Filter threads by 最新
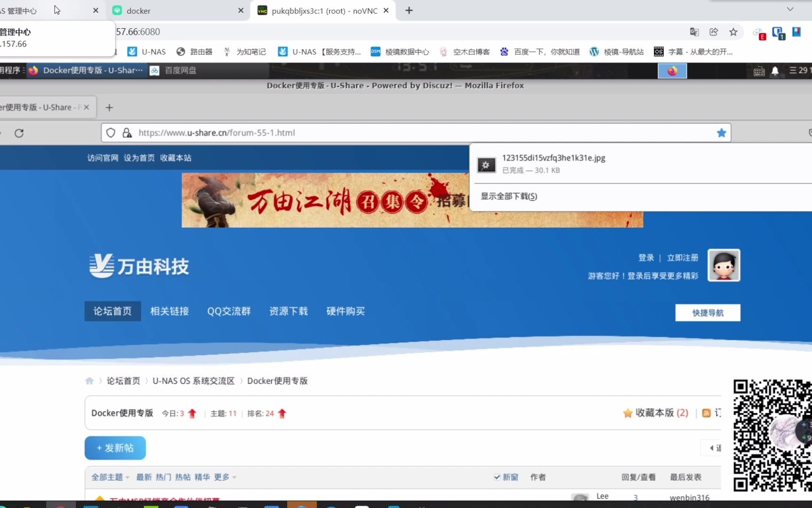The width and height of the screenshot is (812, 508). [144, 477]
